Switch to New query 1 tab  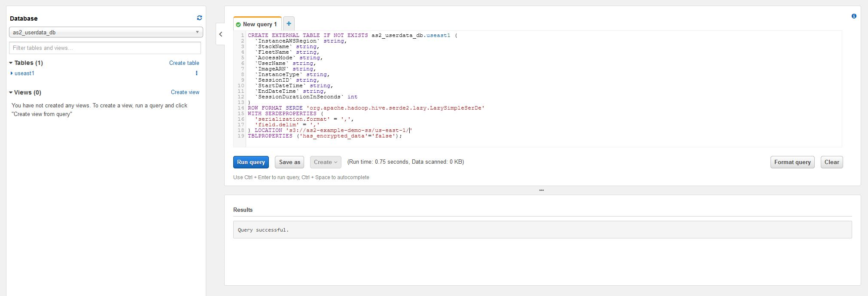259,24
